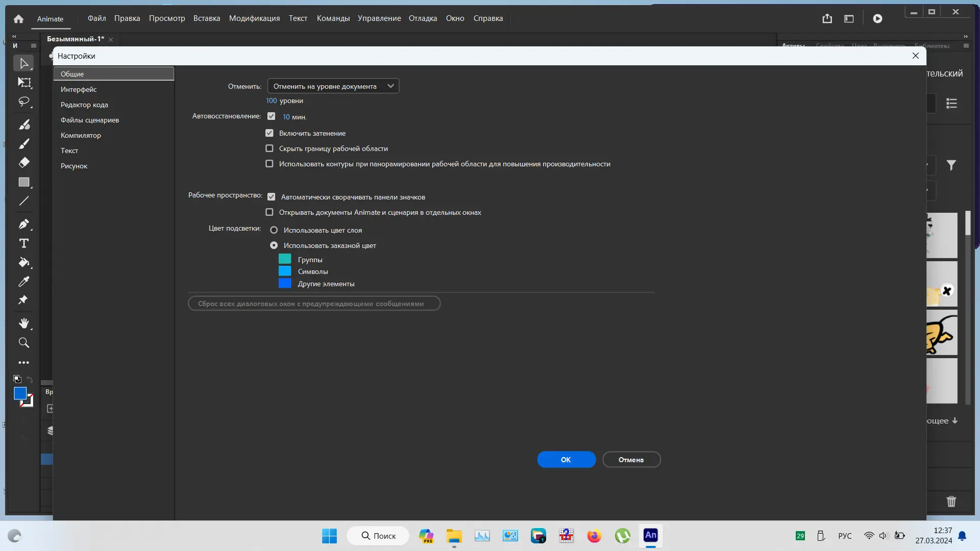Select the Hand tool
The width and height of the screenshot is (980, 551).
(x=24, y=323)
